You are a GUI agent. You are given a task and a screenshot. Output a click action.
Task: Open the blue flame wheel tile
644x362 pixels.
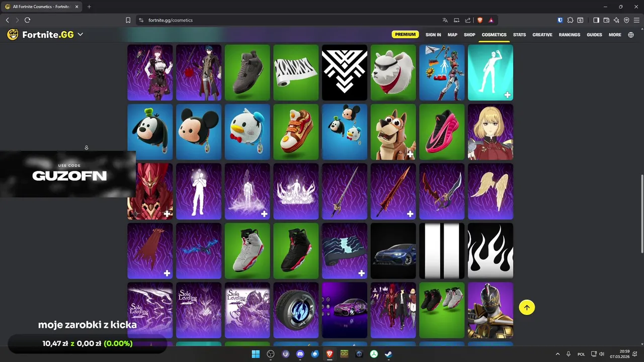[296, 310]
